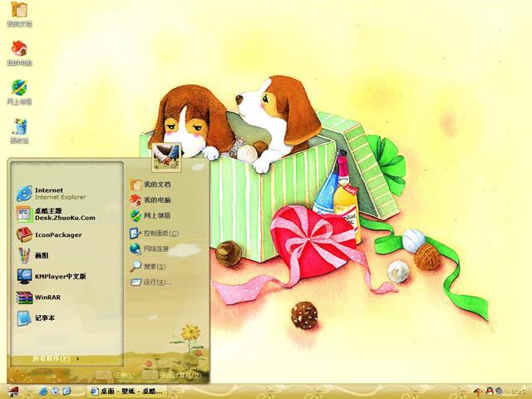Screen dimensions: 532x399
Task: Open the media player quick launch icon
Action: (x=56, y=392)
